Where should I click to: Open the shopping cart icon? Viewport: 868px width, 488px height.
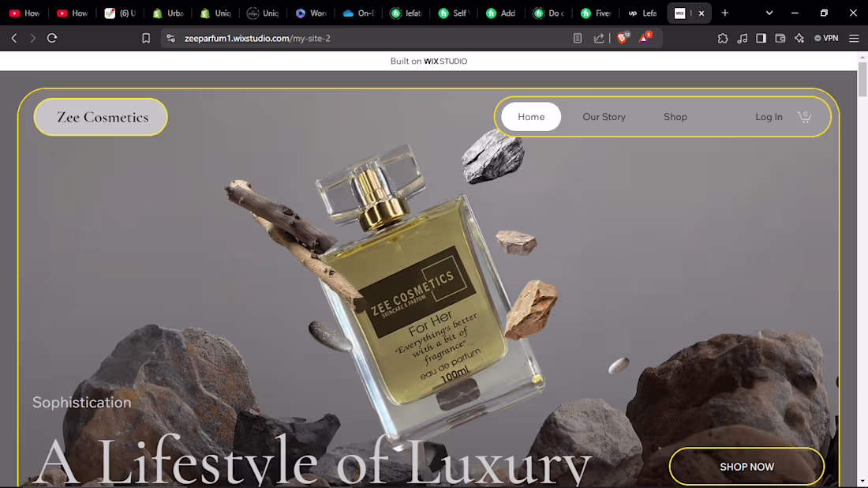pyautogui.click(x=804, y=116)
